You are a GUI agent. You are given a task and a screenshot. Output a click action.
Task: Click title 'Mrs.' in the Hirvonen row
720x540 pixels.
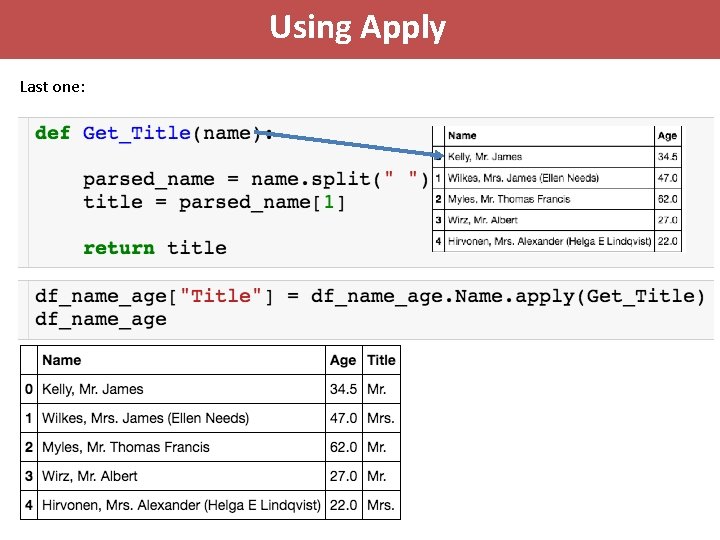(x=381, y=505)
